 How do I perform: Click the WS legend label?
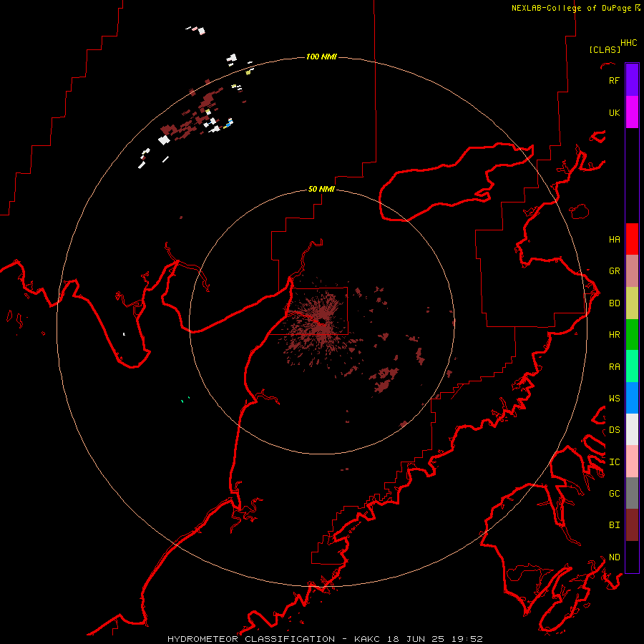(x=615, y=398)
